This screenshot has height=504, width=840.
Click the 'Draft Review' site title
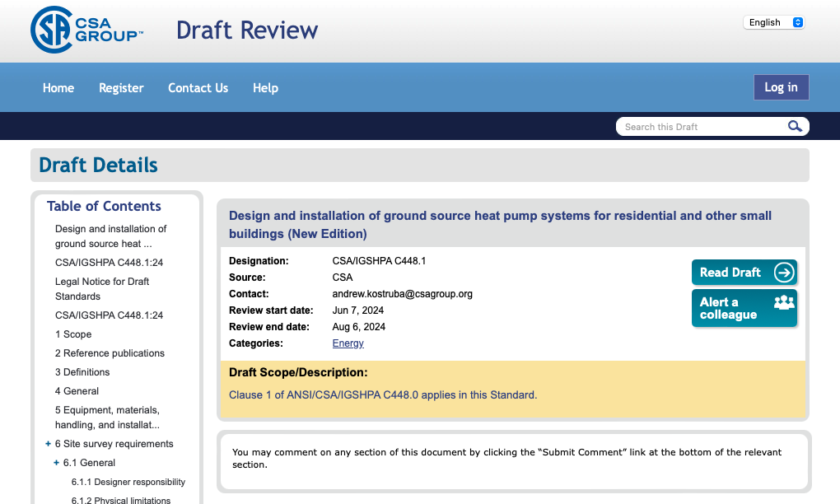(x=247, y=30)
